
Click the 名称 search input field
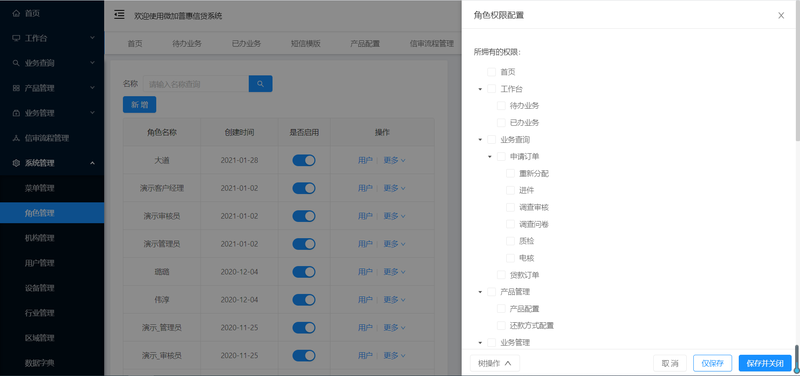[x=196, y=84]
